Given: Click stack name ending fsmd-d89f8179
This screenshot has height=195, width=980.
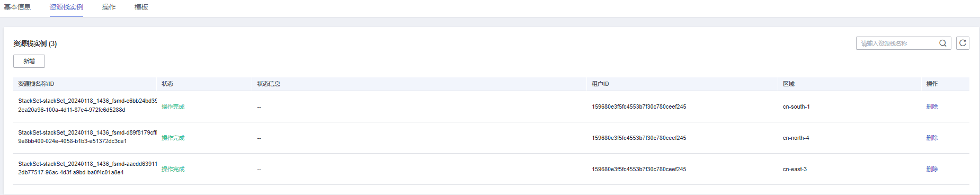Looking at the screenshot, I should (87, 132).
